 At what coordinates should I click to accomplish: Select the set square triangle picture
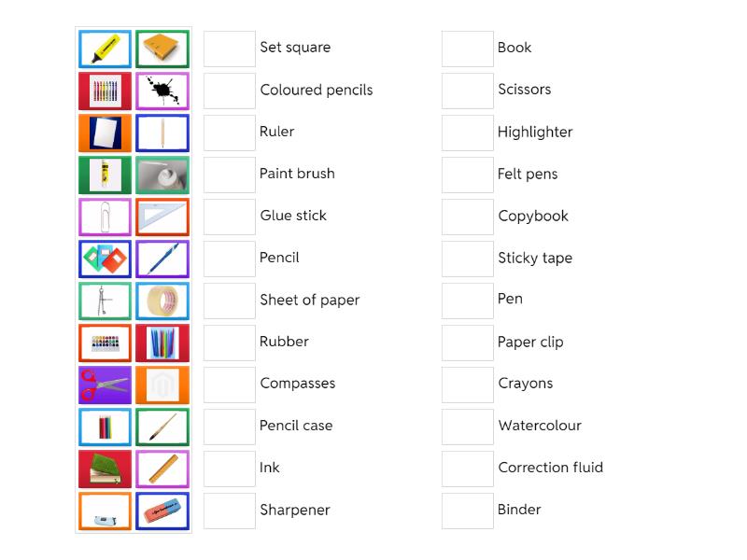pyautogui.click(x=162, y=217)
